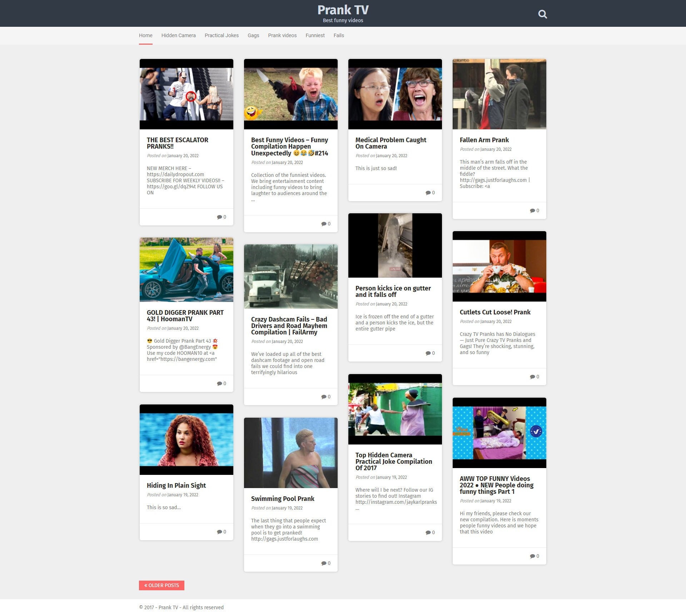The image size is (686, 616).
Task: Click man drinking coffee thumbnail
Action: tap(499, 266)
